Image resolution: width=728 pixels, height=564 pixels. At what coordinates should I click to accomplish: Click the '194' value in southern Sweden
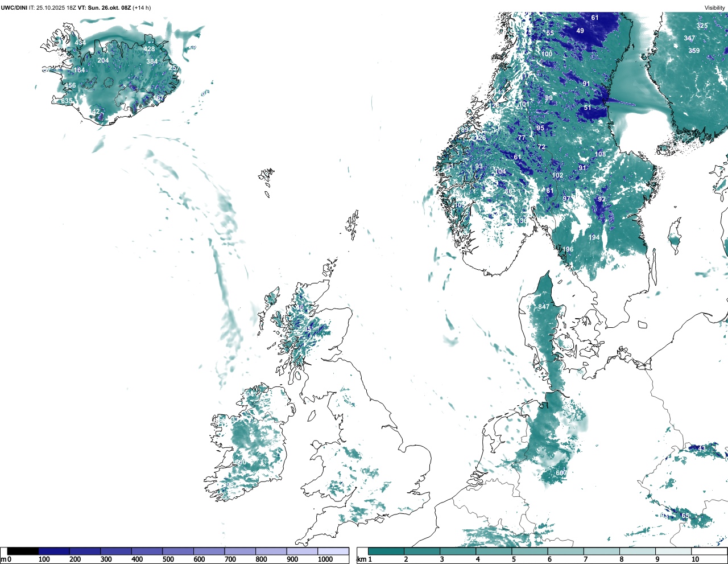594,237
